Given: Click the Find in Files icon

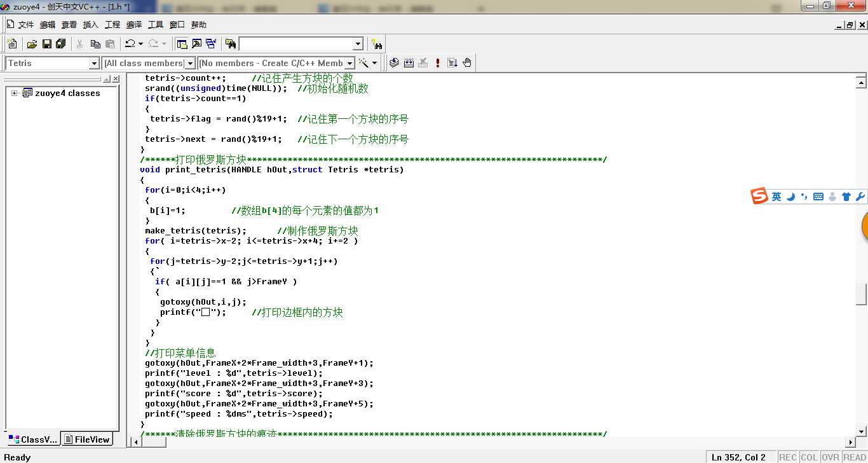Looking at the screenshot, I should 231,44.
